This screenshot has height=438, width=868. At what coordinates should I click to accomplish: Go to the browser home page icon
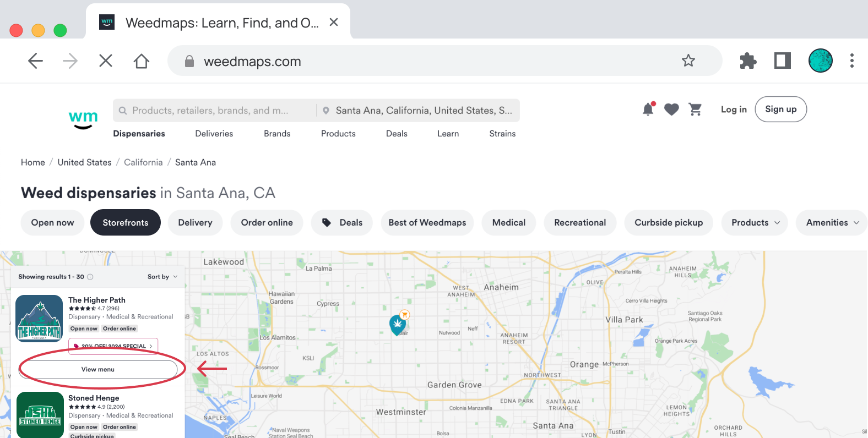tap(142, 61)
